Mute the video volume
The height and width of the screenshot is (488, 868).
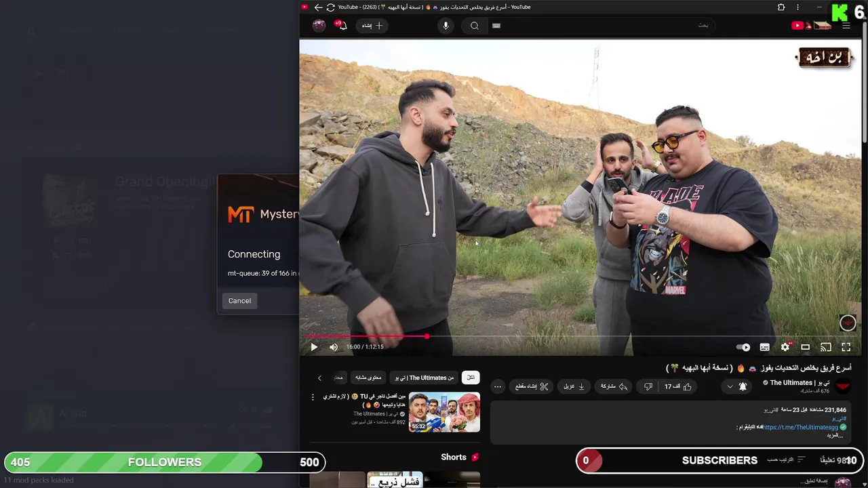[334, 347]
